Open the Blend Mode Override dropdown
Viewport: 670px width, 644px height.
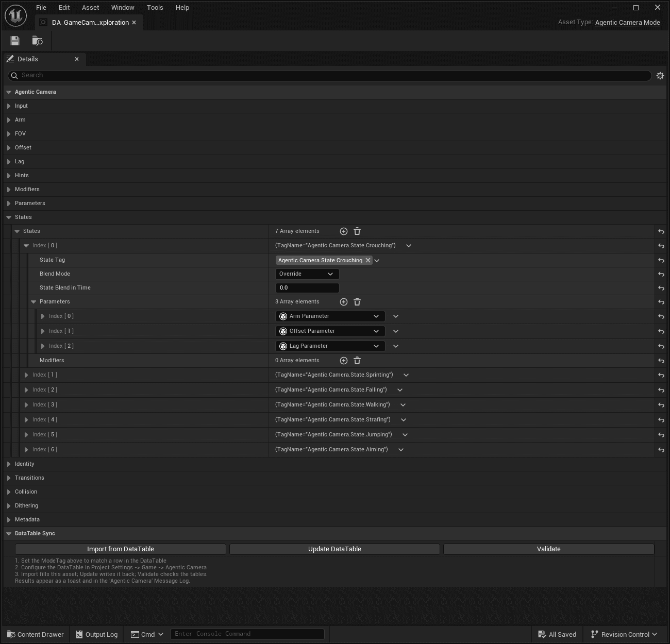[x=307, y=274]
